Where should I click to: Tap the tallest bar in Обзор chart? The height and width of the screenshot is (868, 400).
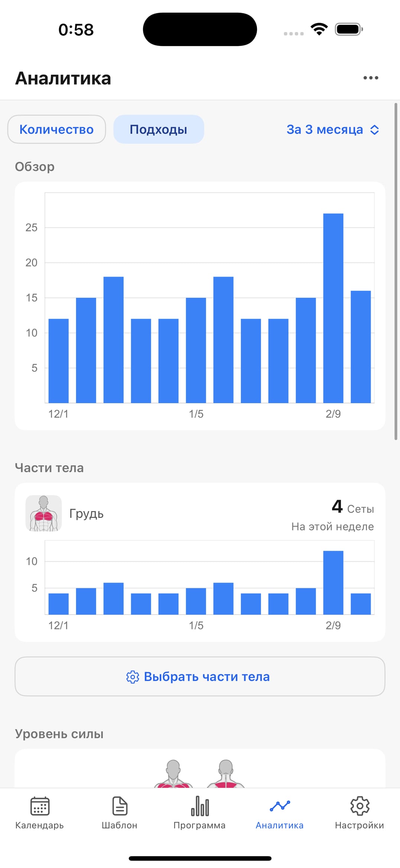point(333,308)
